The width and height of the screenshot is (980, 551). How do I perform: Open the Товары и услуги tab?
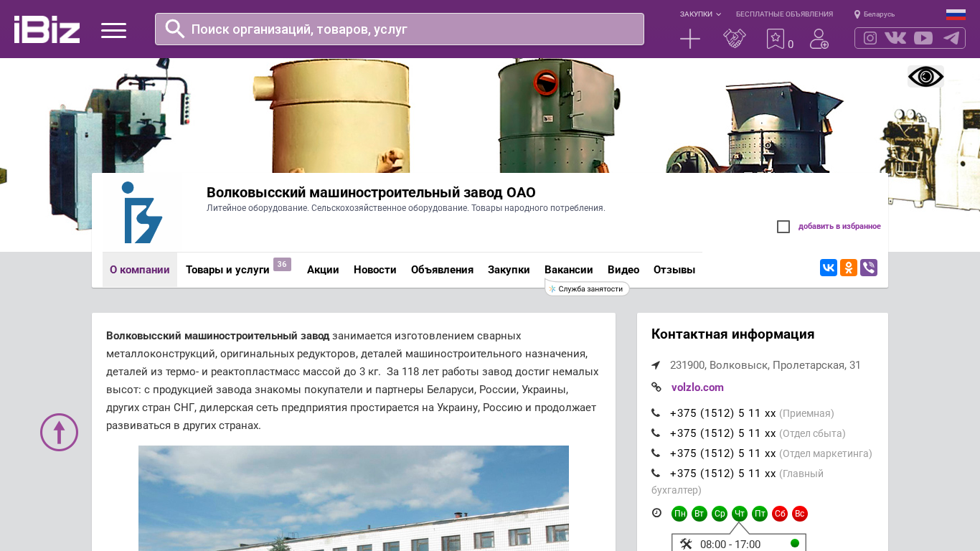click(x=227, y=270)
